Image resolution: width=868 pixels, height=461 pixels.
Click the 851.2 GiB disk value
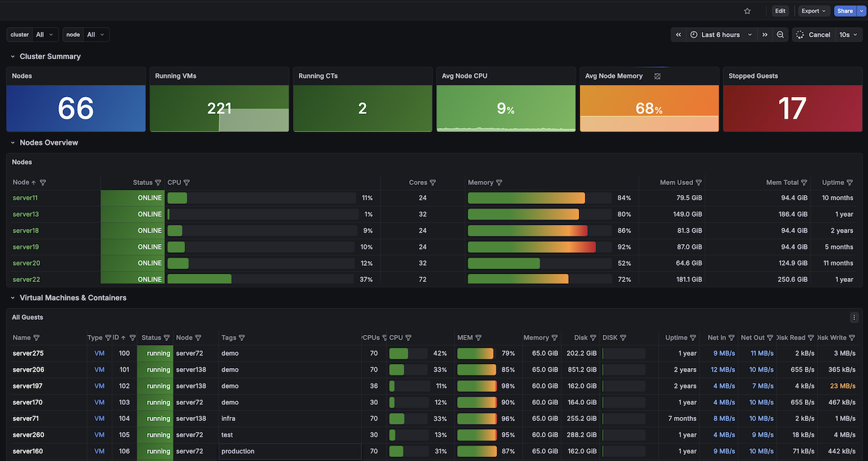pos(582,369)
